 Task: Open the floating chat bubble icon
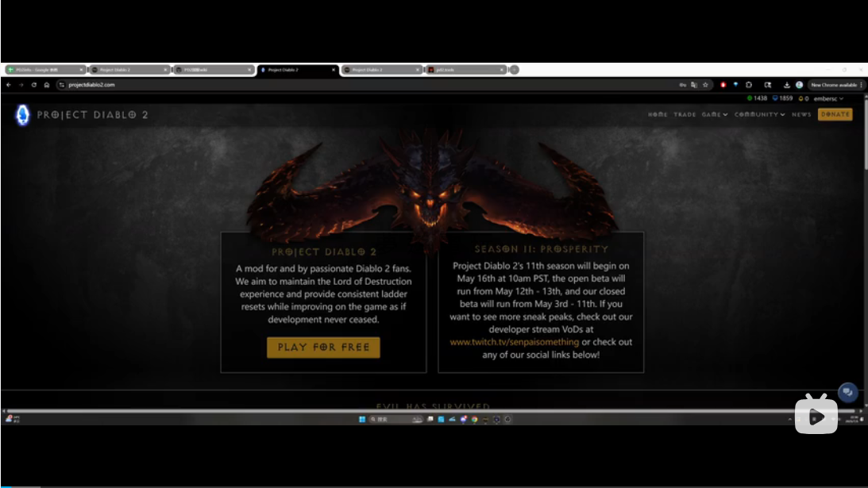[x=847, y=392]
